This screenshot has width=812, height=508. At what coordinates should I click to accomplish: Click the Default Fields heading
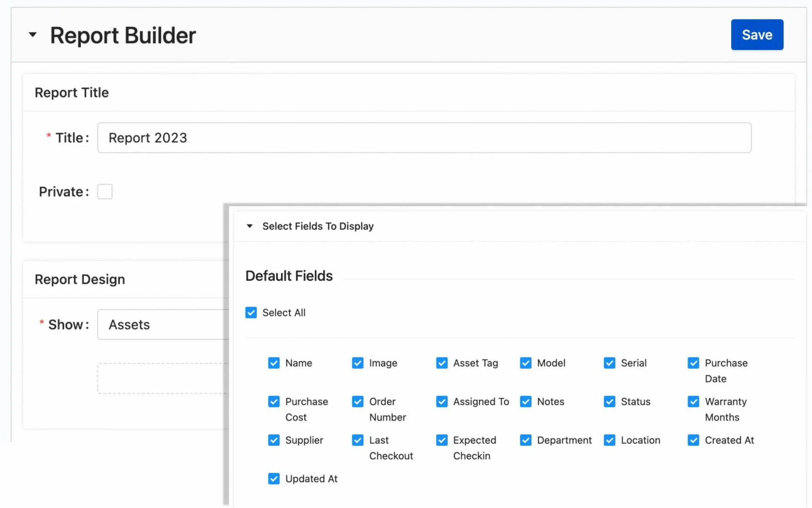click(x=289, y=276)
